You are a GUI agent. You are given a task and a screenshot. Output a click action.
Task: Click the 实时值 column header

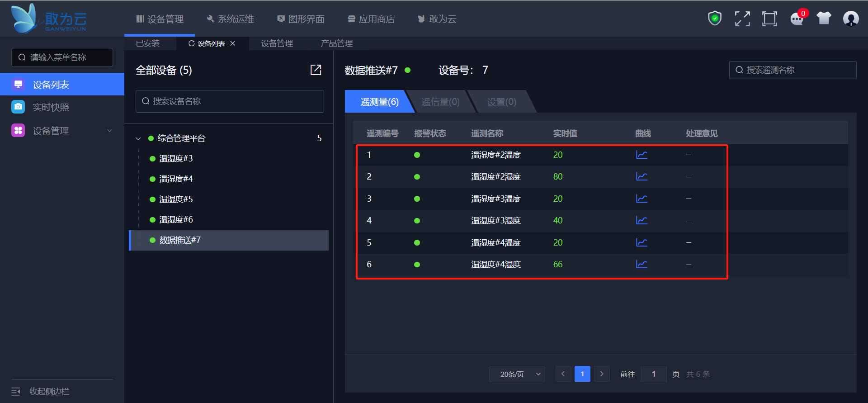(x=565, y=133)
